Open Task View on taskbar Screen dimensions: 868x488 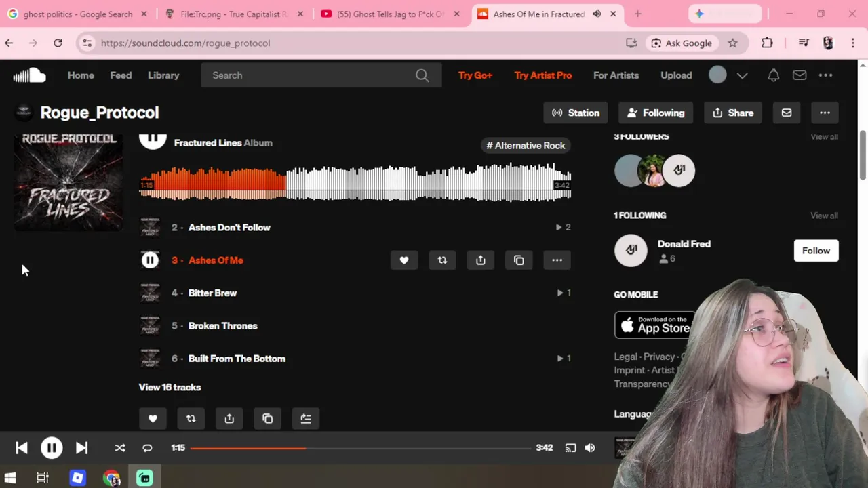click(43, 478)
